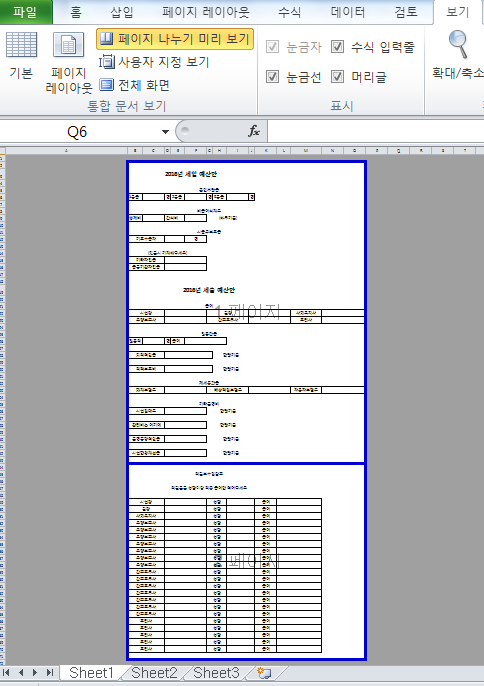Go to last sheet navigation arrow
The width and height of the screenshot is (484, 686).
[x=49, y=673]
